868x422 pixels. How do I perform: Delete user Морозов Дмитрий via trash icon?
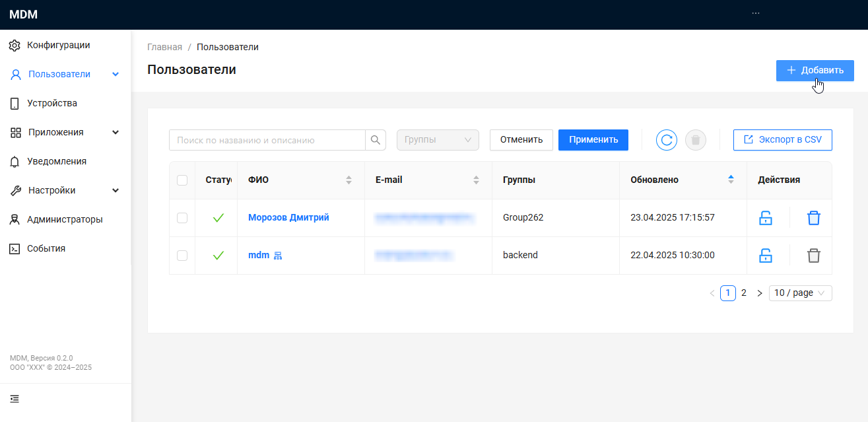click(813, 218)
